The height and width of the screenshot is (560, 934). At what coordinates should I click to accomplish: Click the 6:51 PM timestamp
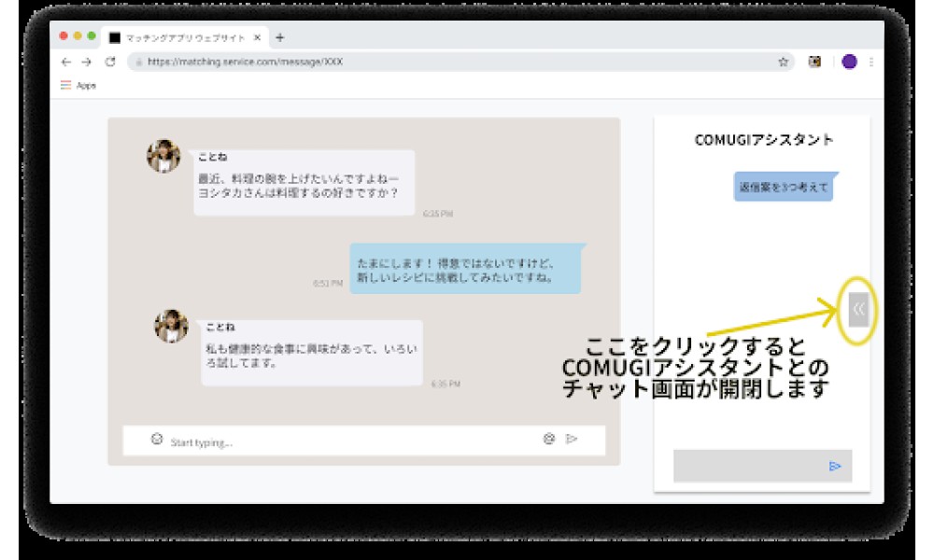[328, 284]
